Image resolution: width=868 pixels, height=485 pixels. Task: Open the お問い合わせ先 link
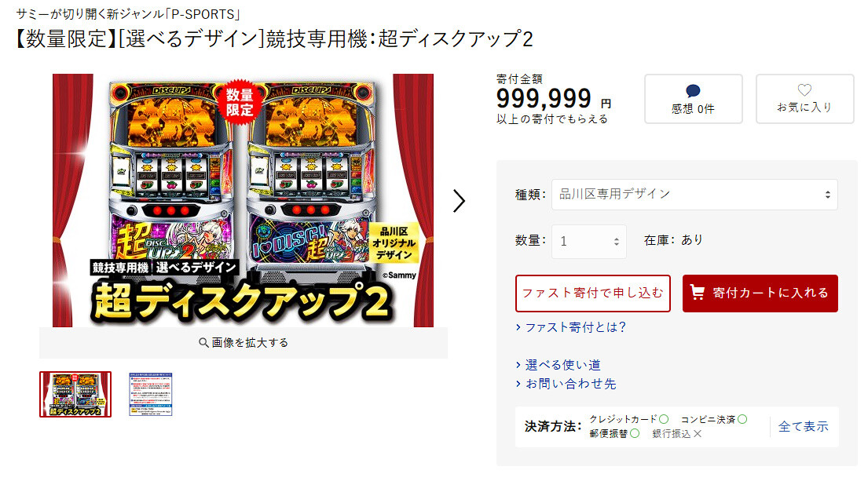click(571, 384)
